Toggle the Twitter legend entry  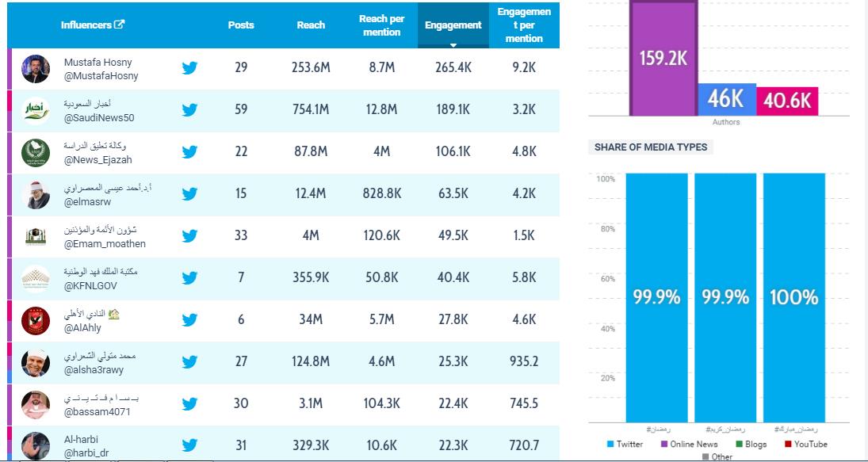[625, 445]
